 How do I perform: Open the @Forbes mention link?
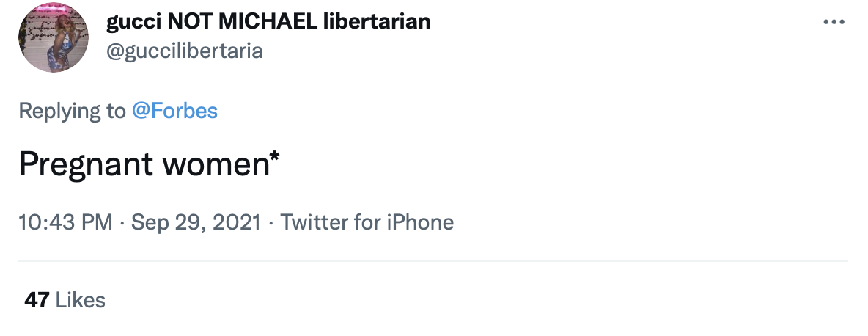174,111
